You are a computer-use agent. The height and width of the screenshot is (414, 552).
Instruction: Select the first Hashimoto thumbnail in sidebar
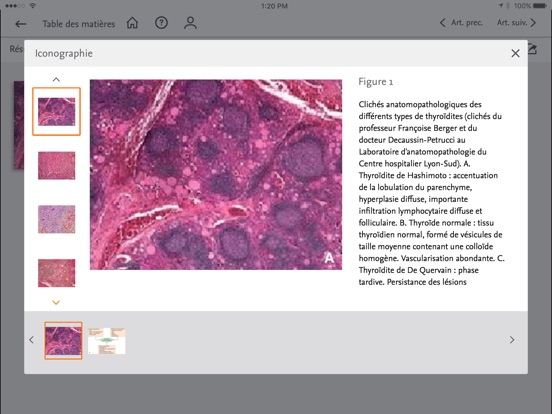[x=56, y=112]
